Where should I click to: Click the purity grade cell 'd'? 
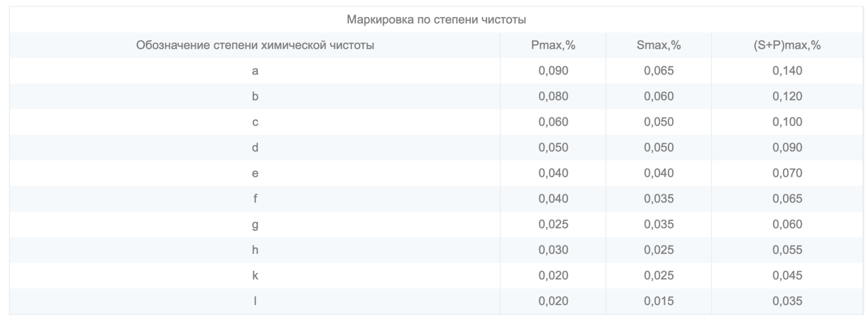point(255,147)
